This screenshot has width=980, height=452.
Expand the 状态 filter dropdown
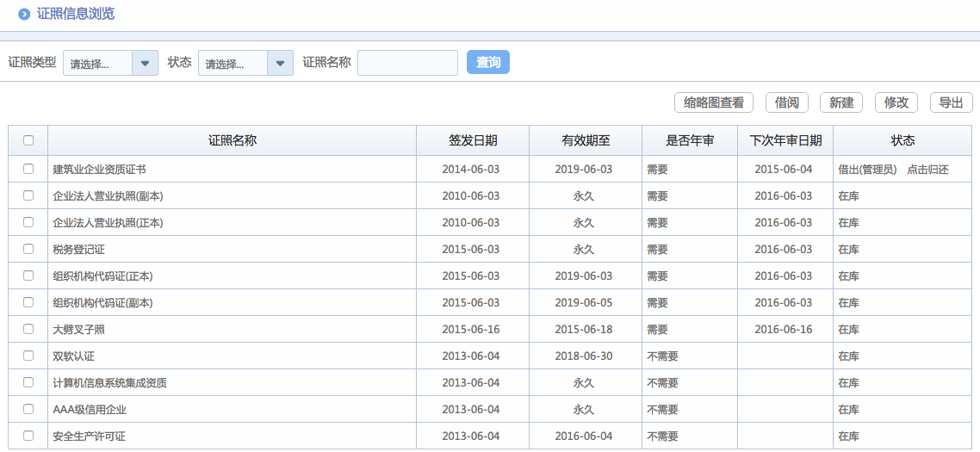pyautogui.click(x=280, y=63)
